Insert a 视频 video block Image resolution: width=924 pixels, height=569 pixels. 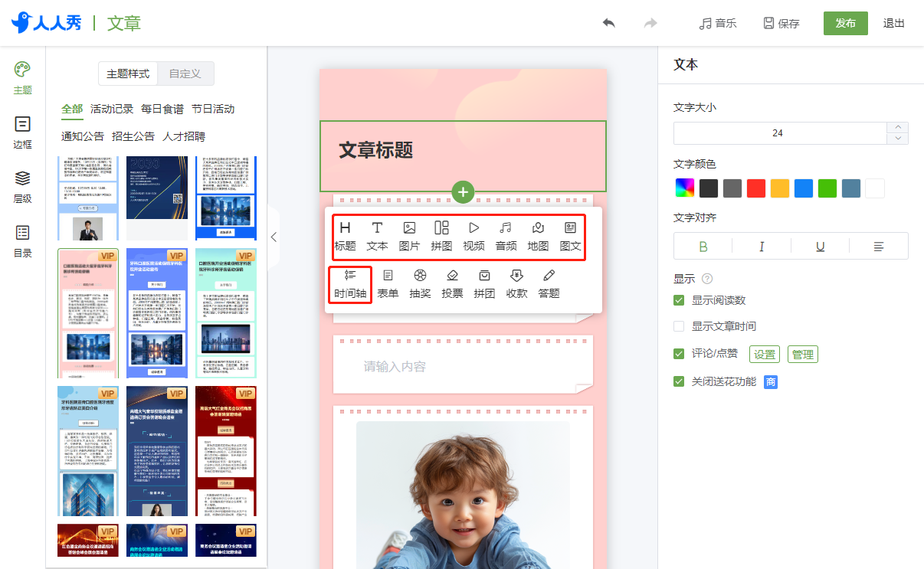click(x=473, y=236)
